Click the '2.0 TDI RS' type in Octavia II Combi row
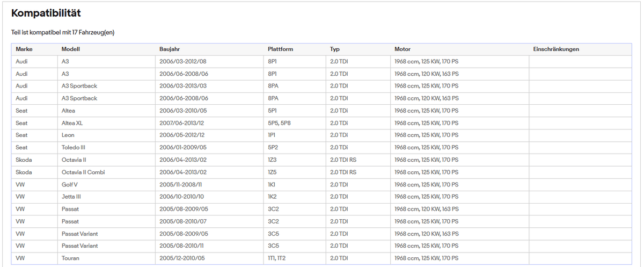 tap(343, 172)
